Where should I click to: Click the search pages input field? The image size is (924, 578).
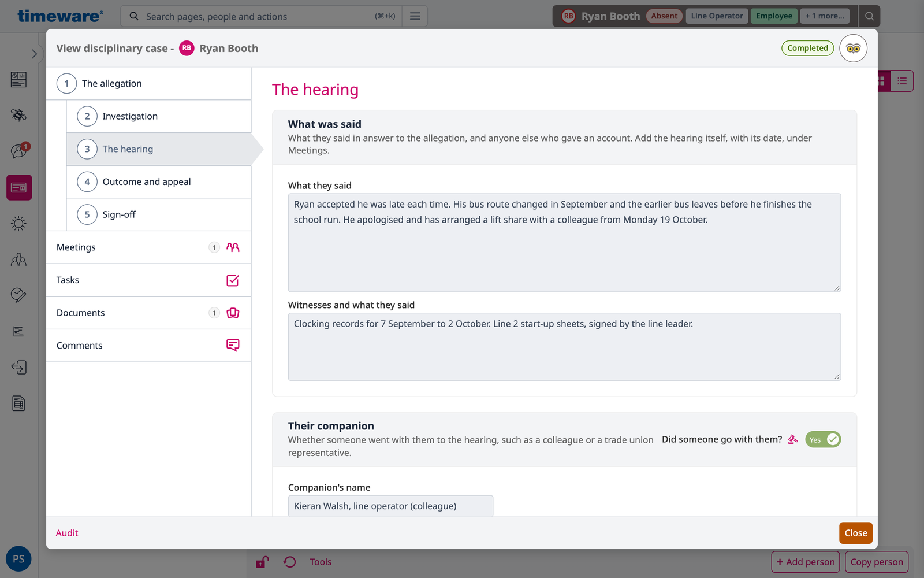point(260,16)
